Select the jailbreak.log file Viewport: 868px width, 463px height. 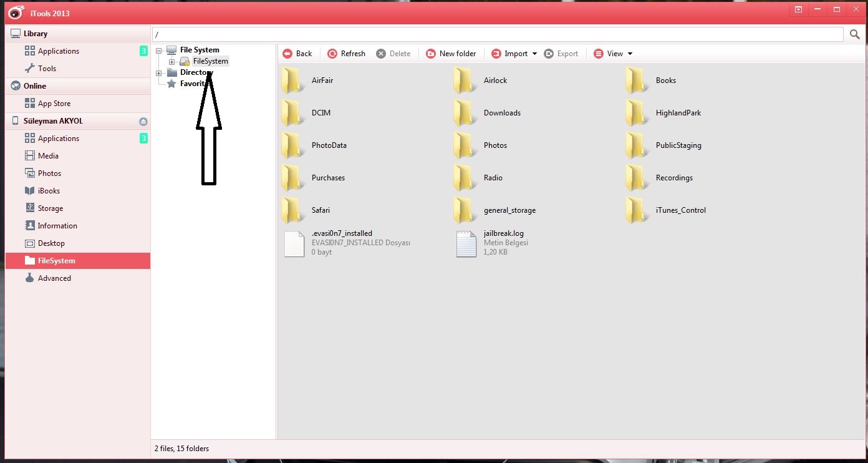point(492,243)
